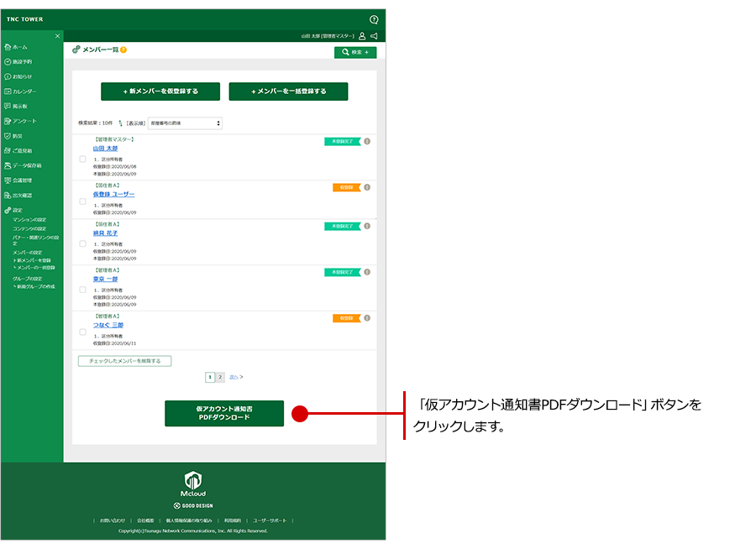Screen dimensions: 756x549
Task: Open カレンダー in the sidebar
Action: (24, 91)
